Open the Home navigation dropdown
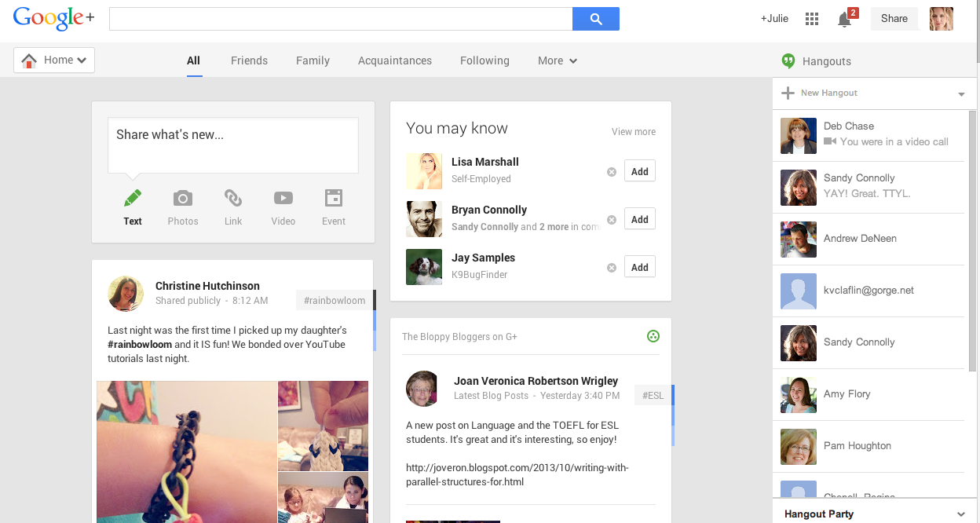Image resolution: width=980 pixels, height=523 pixels. click(x=54, y=60)
